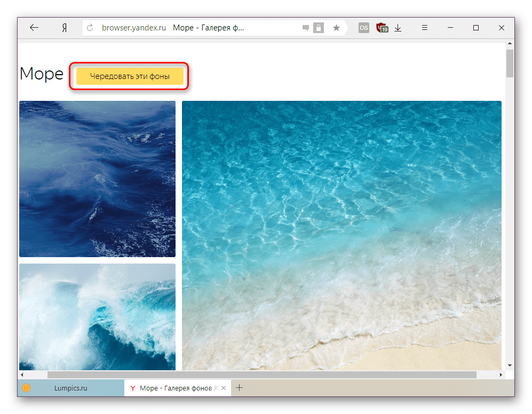This screenshot has height=414, width=532.
Task: Click the padlock site security icon
Action: 319,28
